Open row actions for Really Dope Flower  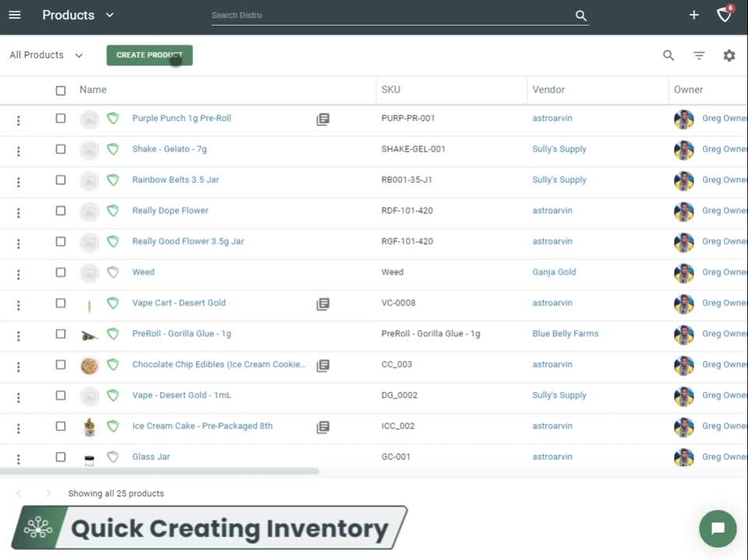point(18,213)
